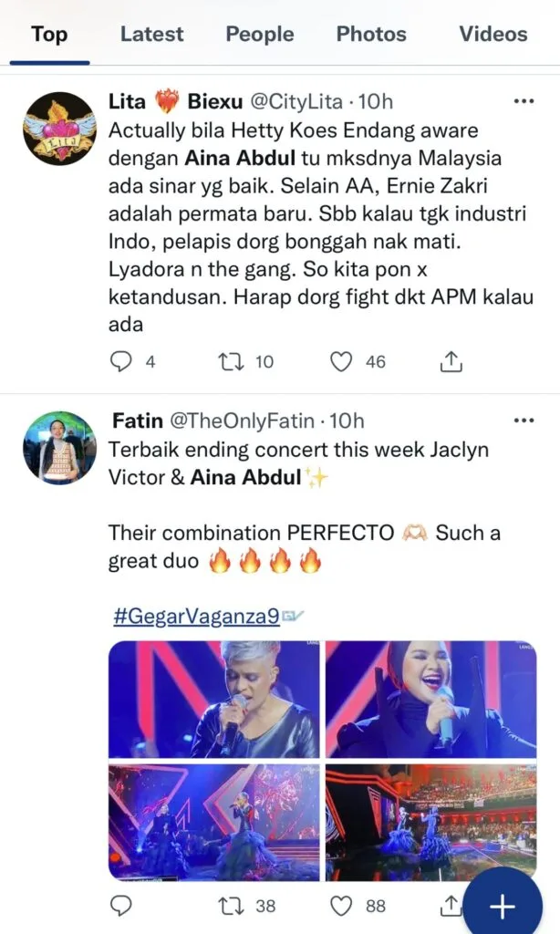Open Fatin's profile avatar
Image resolution: width=560 pixels, height=934 pixels.
coord(59,448)
